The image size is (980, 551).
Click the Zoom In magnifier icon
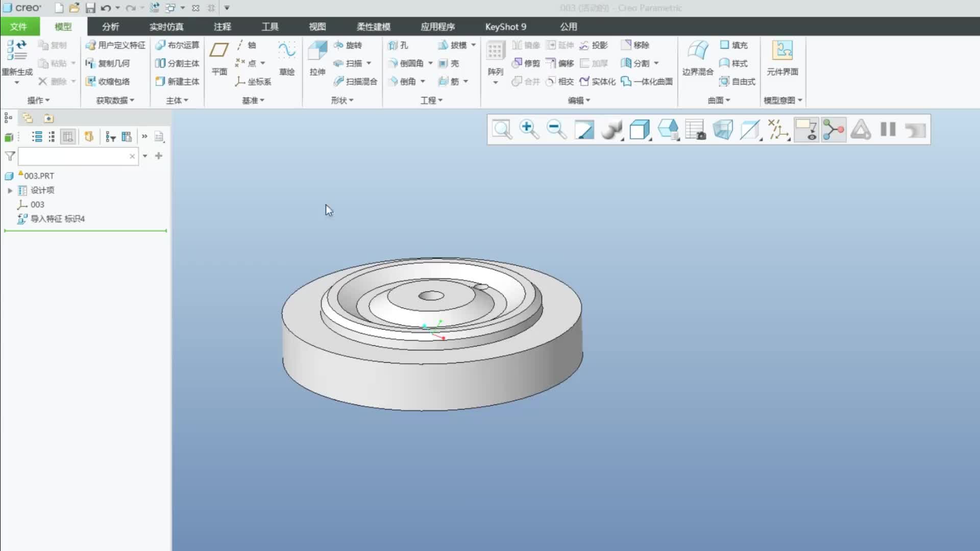(x=529, y=130)
